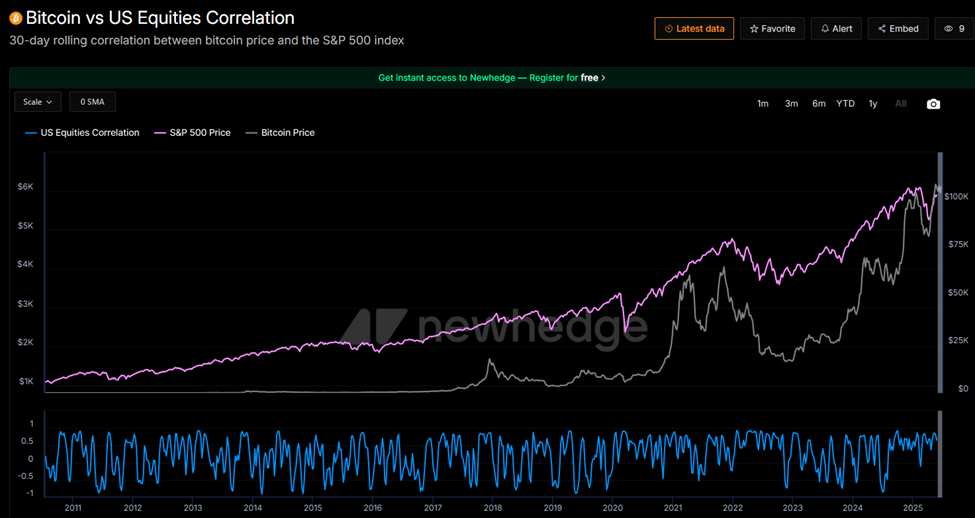Image resolution: width=975 pixels, height=518 pixels.
Task: Click the orange Bitcoin logo icon
Action: pos(15,18)
